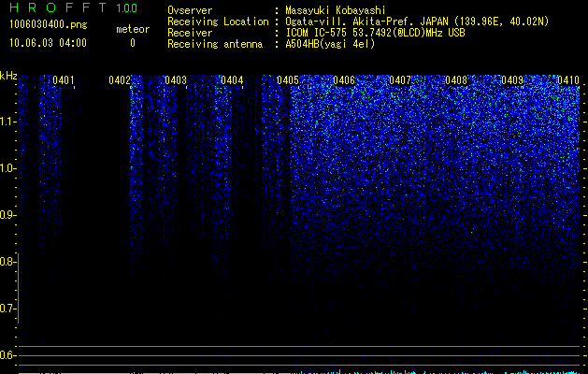Click the HROFFT 1.0.0 title text
Image resolution: width=588 pixels, height=374 pixels.
[74, 7]
